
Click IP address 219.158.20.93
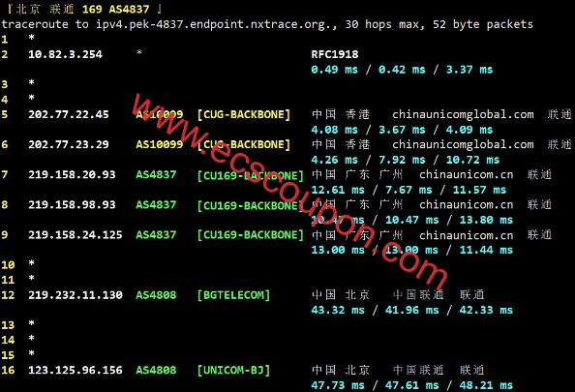pyautogui.click(x=72, y=175)
